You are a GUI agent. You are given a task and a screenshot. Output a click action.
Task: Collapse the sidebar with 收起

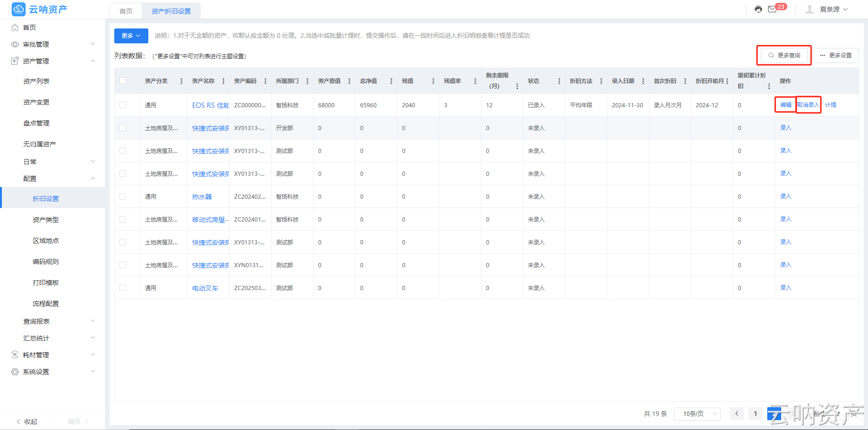coord(27,422)
